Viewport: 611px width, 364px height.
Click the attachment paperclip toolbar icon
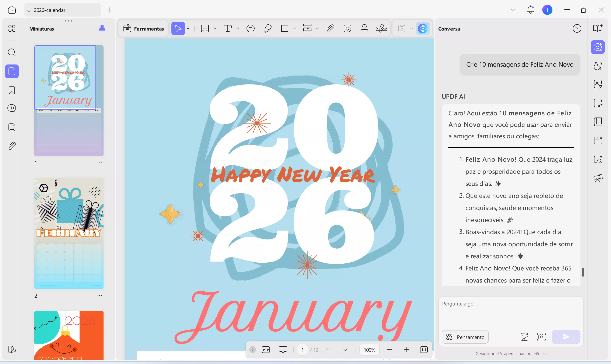(331, 28)
